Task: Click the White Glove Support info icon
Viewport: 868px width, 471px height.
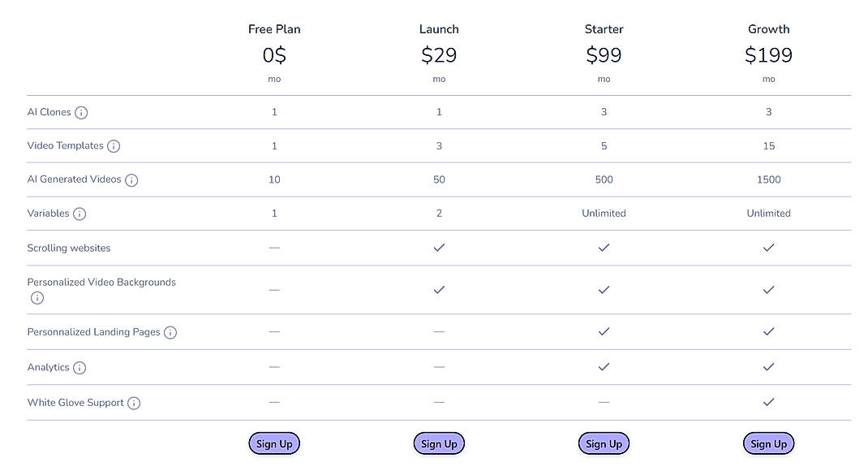Action: pos(133,403)
